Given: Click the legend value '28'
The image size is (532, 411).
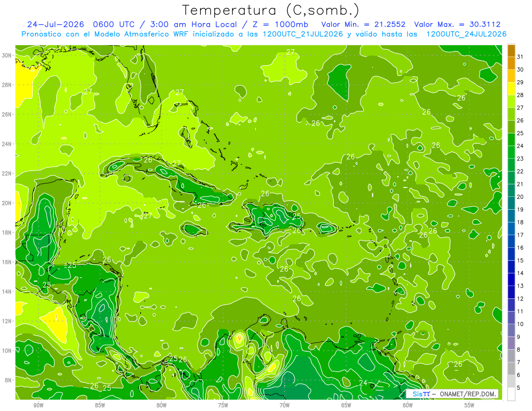Looking at the screenshot, I should pyautogui.click(x=520, y=95).
